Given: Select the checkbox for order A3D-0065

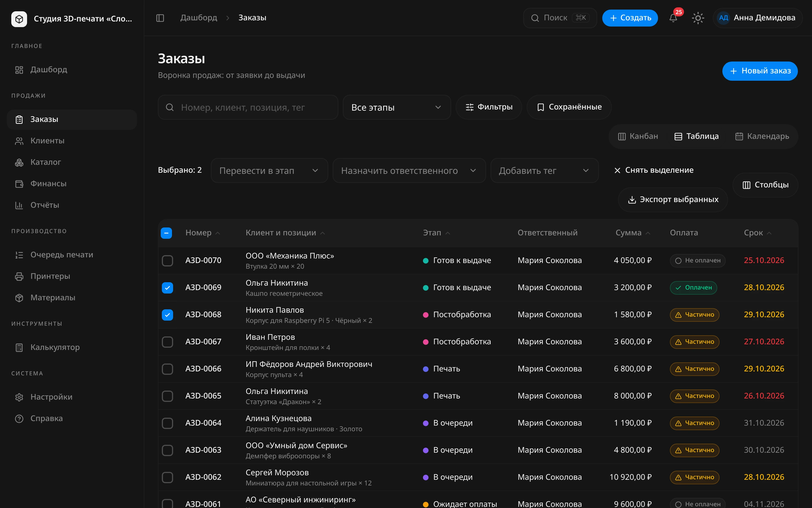Looking at the screenshot, I should pyautogui.click(x=167, y=396).
